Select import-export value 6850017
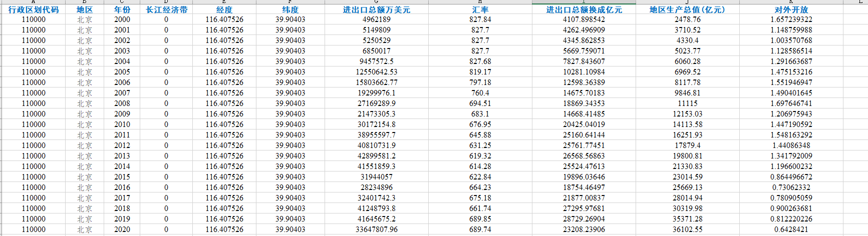Screen dimensions: 868x236 pos(377,51)
